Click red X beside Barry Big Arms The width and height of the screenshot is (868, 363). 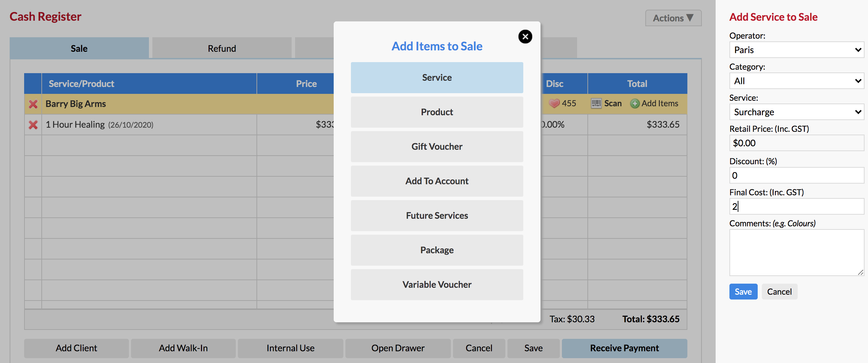(33, 104)
